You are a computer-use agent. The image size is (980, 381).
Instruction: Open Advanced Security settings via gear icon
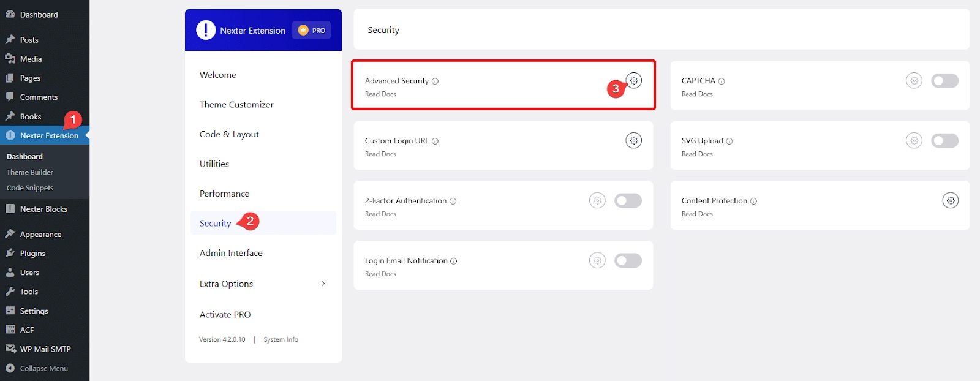coord(633,80)
